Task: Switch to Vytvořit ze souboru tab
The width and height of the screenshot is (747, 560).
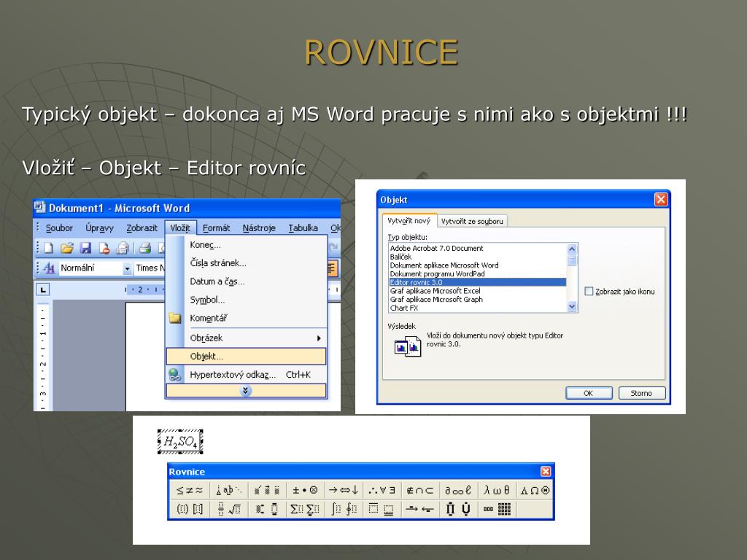Action: pyautogui.click(x=472, y=222)
